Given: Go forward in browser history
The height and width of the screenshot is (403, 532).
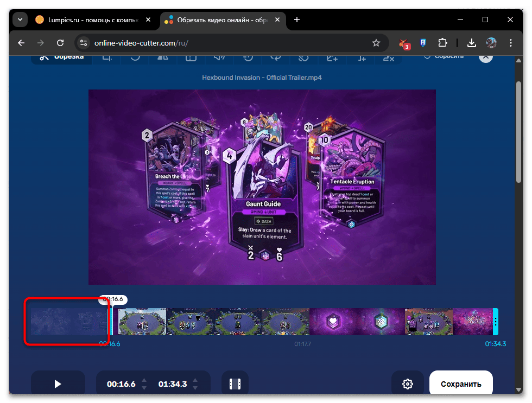Looking at the screenshot, I should tap(40, 43).
